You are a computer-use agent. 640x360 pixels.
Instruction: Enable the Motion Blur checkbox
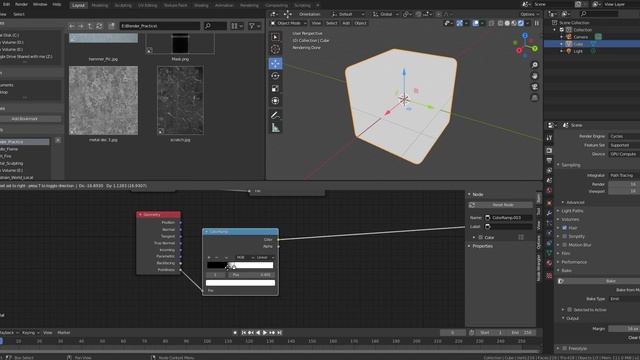[x=565, y=245]
